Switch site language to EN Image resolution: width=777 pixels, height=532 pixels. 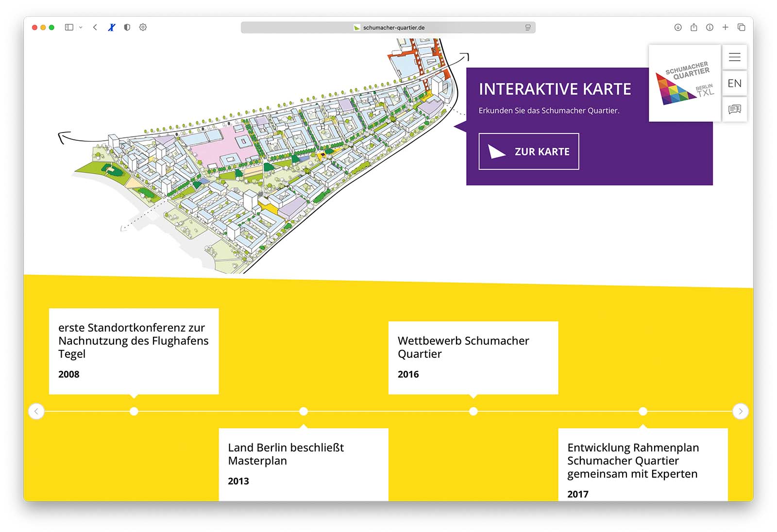[734, 83]
